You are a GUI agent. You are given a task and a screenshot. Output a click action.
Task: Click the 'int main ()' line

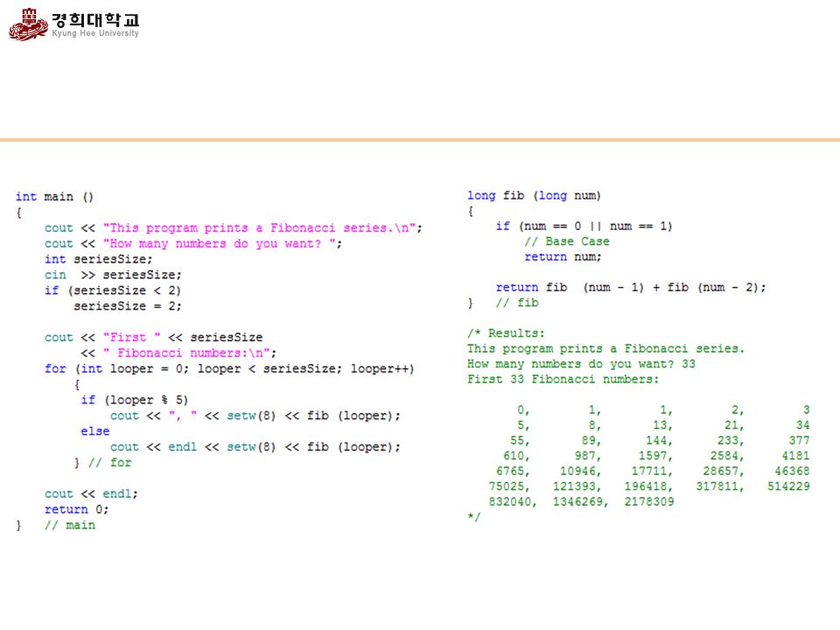pos(54,197)
